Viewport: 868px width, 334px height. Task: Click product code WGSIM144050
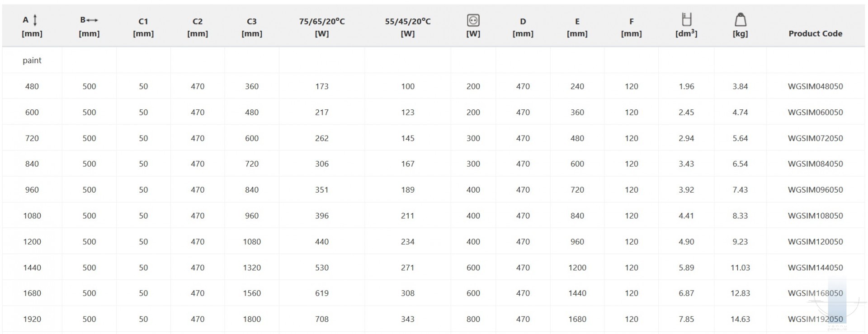point(815,268)
